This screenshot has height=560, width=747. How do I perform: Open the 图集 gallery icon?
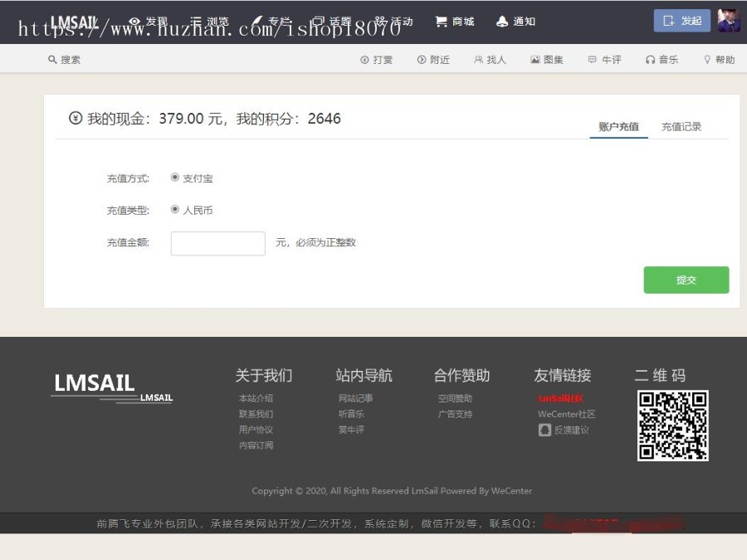(x=535, y=60)
